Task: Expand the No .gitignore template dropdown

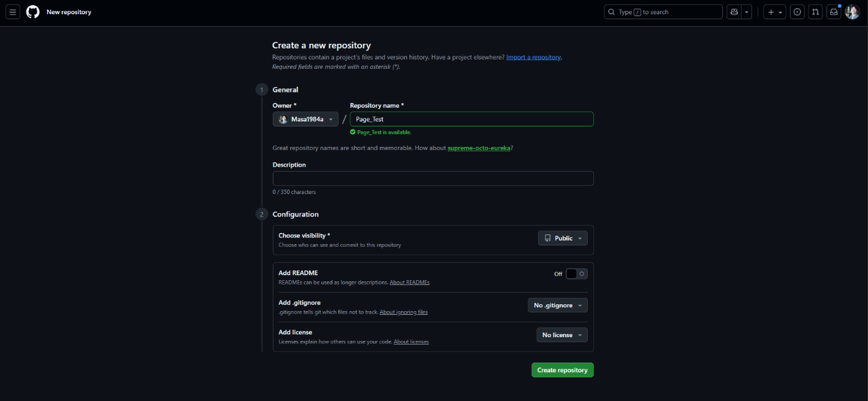Action: (557, 305)
